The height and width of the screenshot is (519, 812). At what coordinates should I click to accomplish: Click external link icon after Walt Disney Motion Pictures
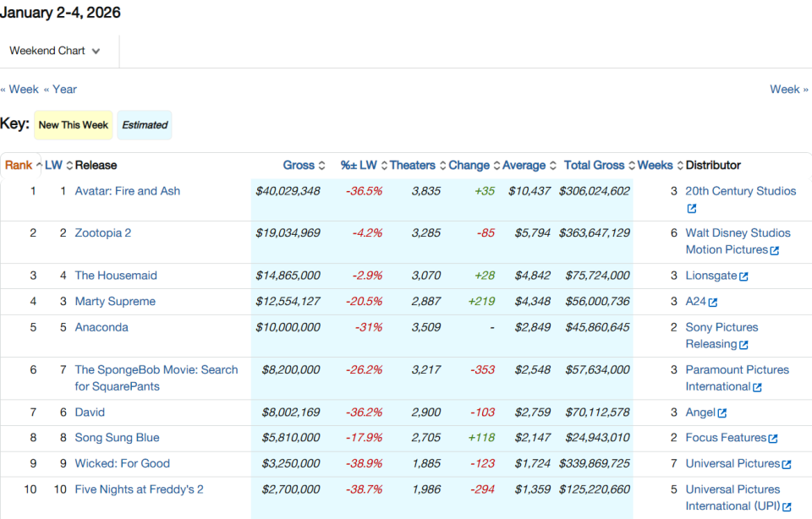pos(774,250)
